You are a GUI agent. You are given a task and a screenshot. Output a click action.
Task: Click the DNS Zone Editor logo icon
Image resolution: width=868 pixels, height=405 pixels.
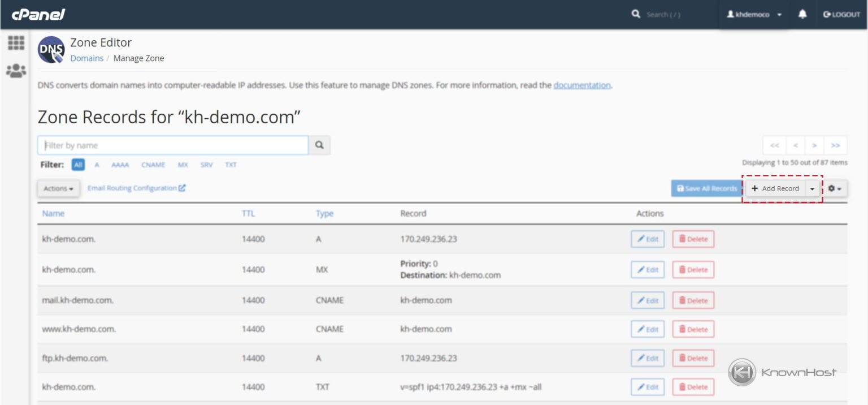(x=51, y=50)
